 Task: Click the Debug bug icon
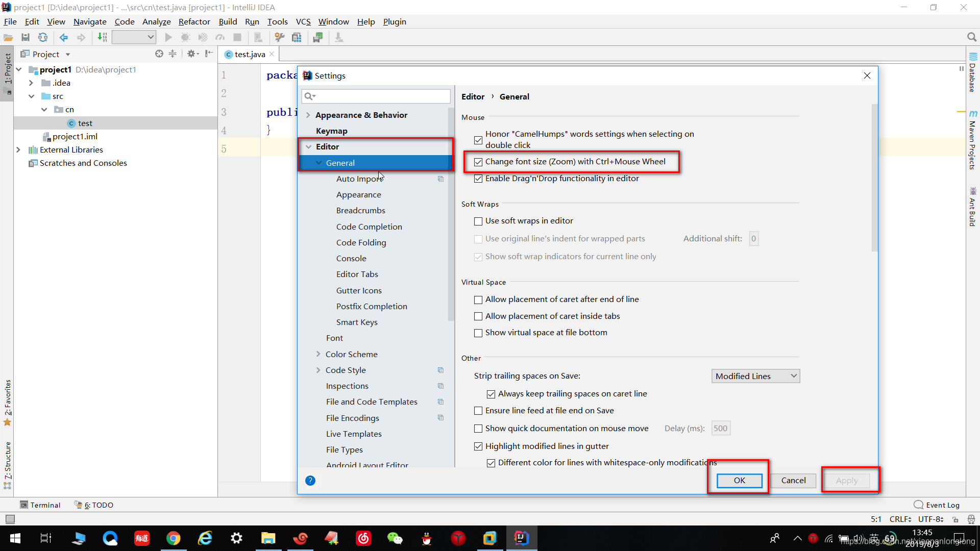pos(185,37)
